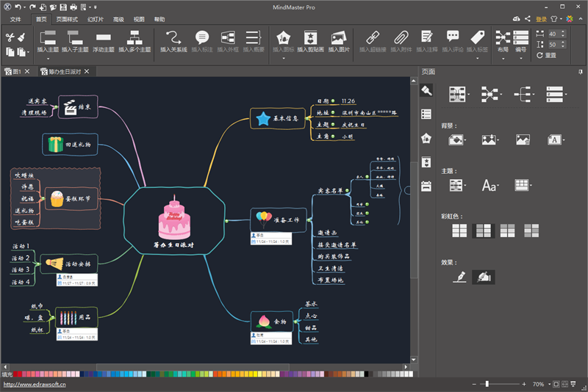Open the zoom percentage dropdown
The height and width of the screenshot is (392, 588).
[549, 384]
